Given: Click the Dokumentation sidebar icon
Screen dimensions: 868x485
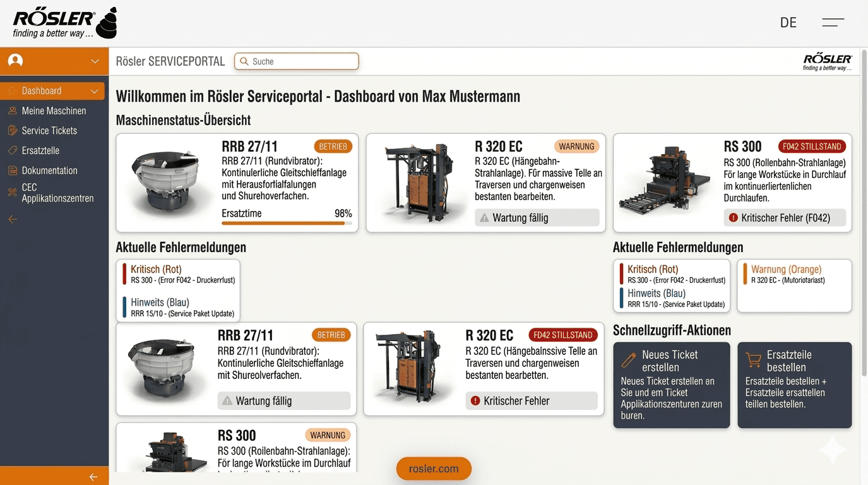Looking at the screenshot, I should [12, 171].
